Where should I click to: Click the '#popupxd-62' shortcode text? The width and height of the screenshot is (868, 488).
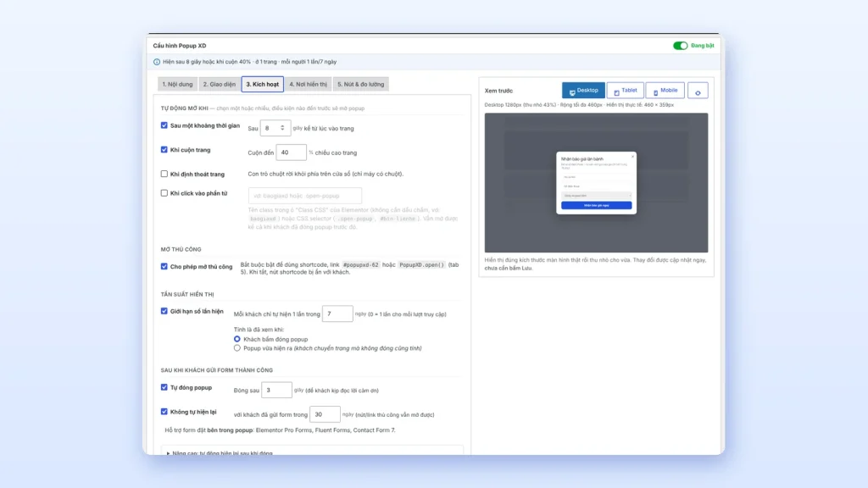click(361, 265)
